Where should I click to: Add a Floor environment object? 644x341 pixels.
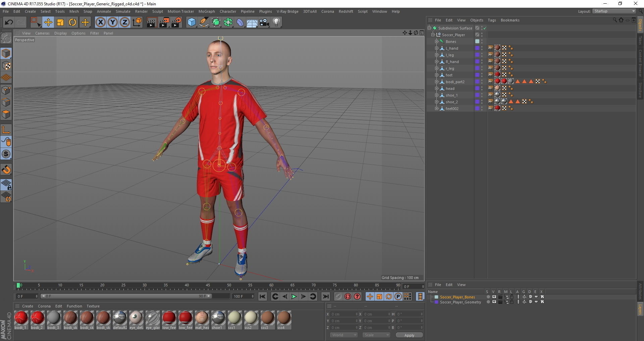pyautogui.click(x=252, y=22)
